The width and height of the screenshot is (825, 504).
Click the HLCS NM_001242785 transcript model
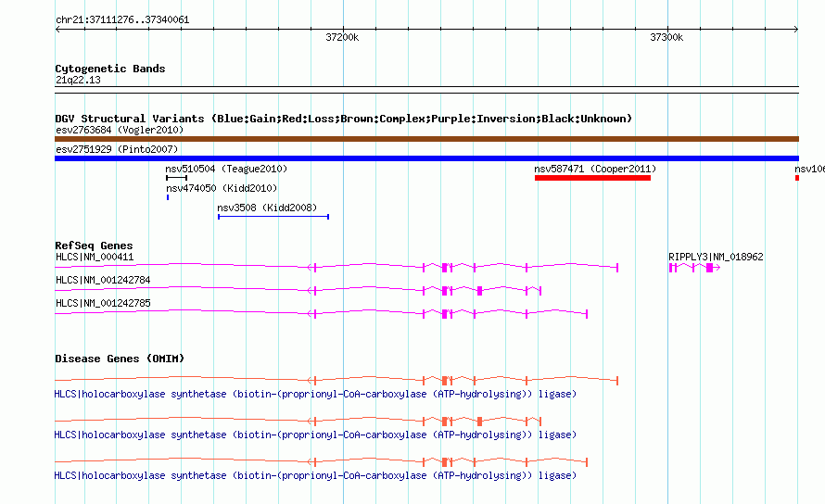[321, 313]
